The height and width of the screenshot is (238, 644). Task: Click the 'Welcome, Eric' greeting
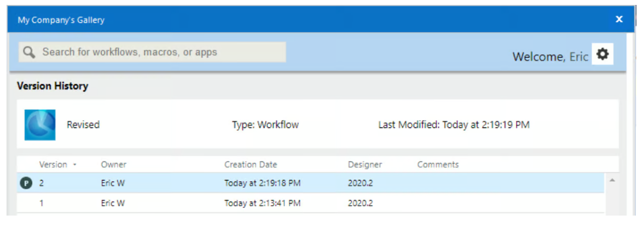click(550, 57)
